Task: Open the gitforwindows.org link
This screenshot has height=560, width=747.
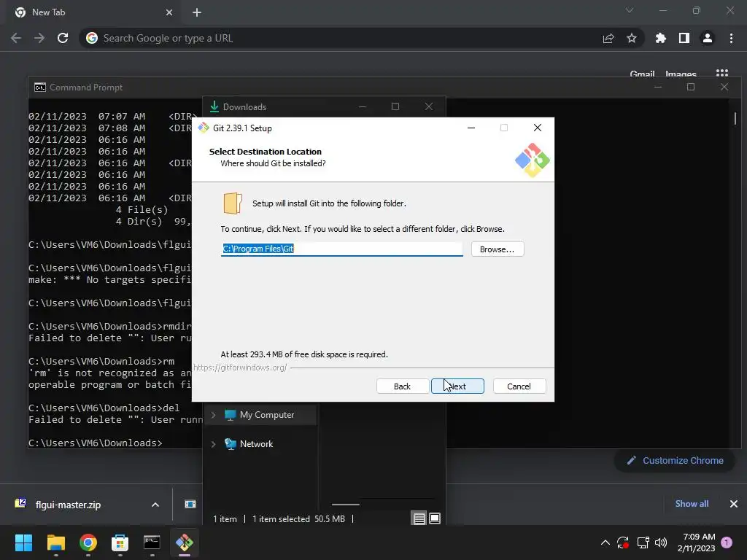Action: point(240,367)
